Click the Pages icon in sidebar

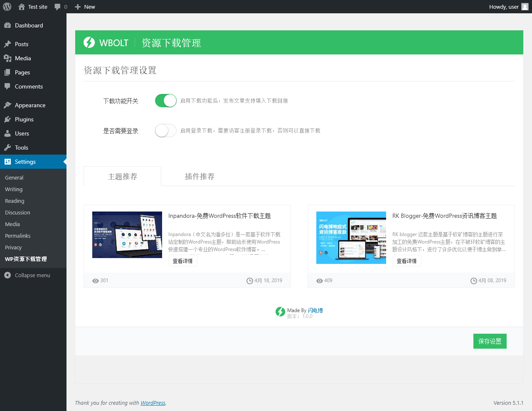point(7,72)
